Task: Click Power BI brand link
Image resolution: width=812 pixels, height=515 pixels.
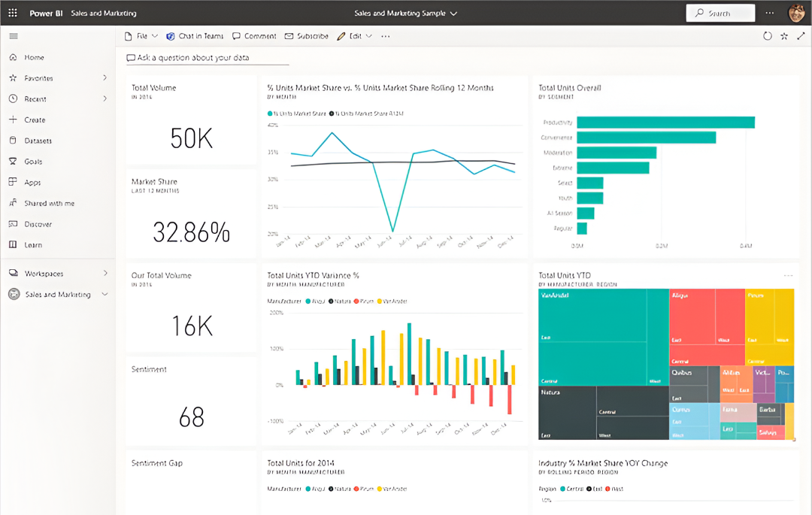Action: coord(46,13)
